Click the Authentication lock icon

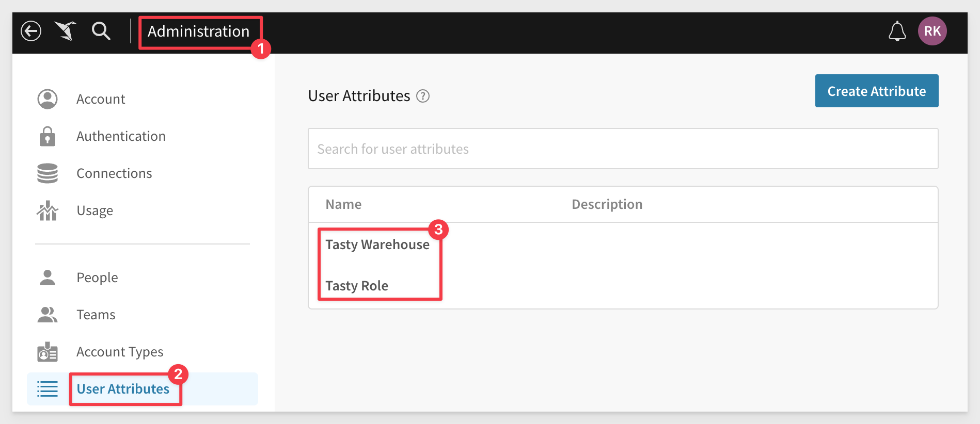(x=48, y=137)
